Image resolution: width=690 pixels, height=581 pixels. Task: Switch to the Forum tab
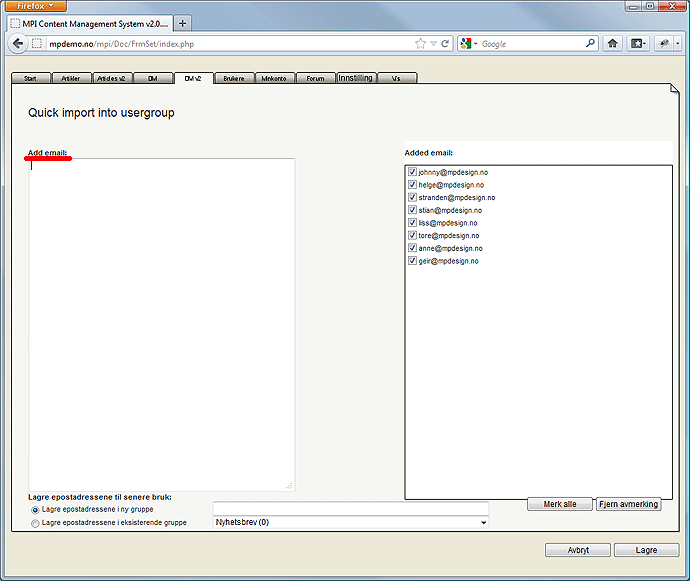click(x=316, y=78)
